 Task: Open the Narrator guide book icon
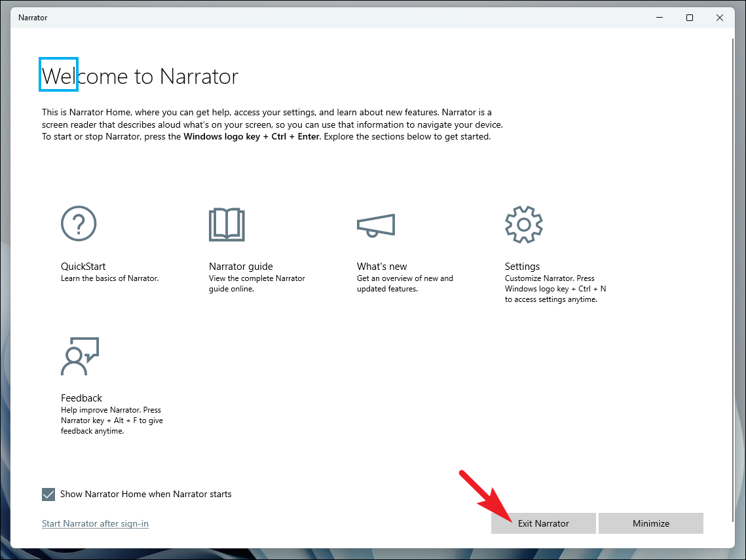[x=227, y=225]
